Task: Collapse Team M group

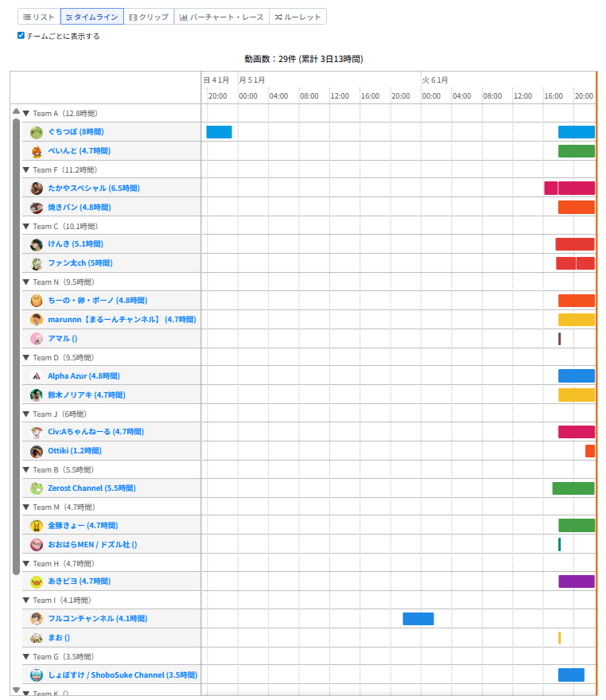Action: (x=26, y=507)
